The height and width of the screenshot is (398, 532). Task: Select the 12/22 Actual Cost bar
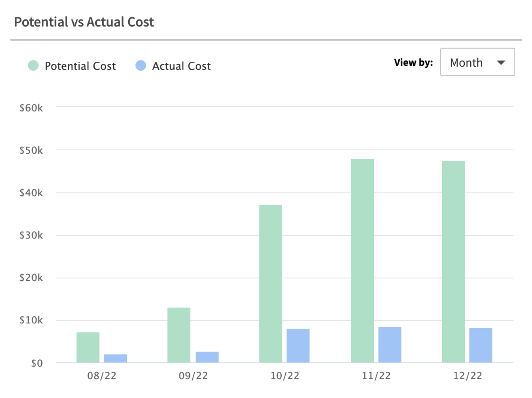click(x=480, y=345)
